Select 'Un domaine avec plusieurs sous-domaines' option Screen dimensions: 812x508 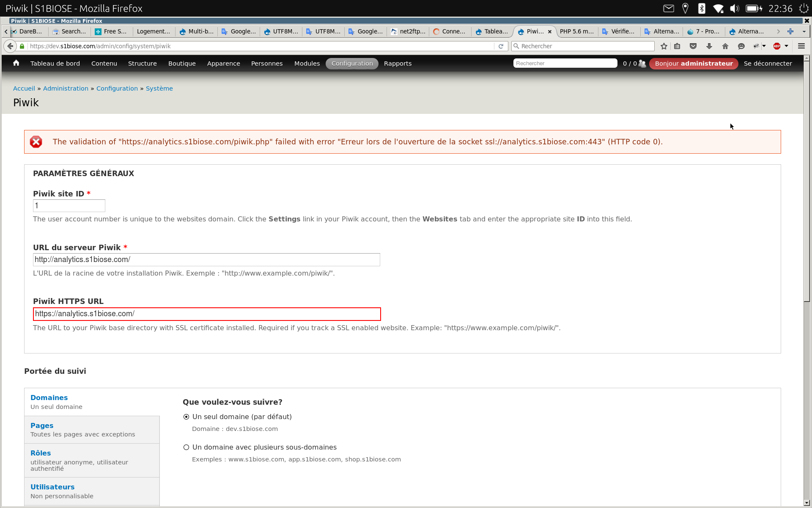[x=186, y=447]
